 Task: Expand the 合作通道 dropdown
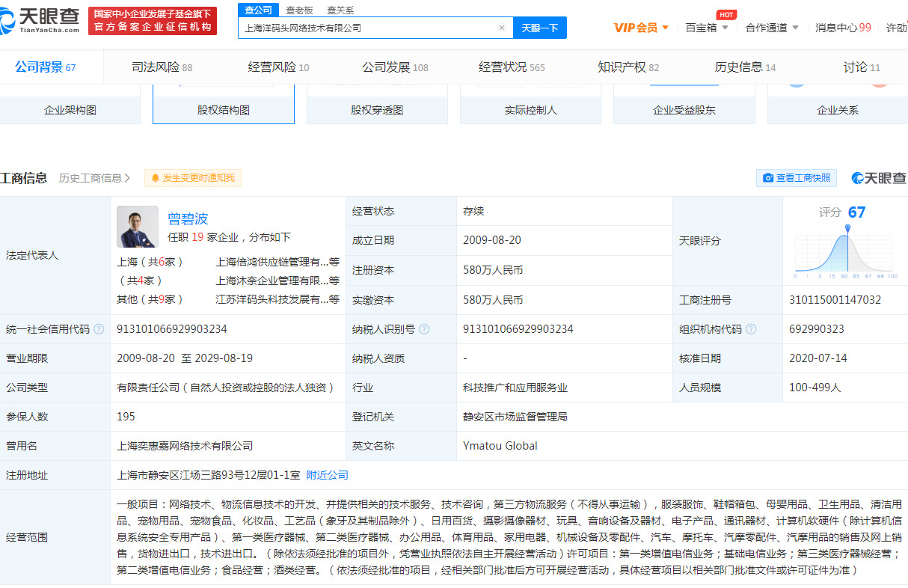tap(772, 28)
